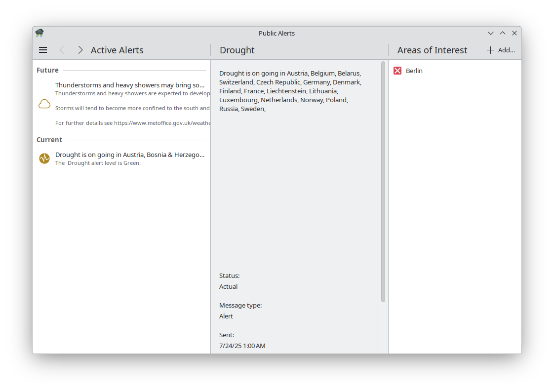Image resolution: width=554 pixels, height=392 pixels.
Task: Close the Public Alerts window
Action: (x=514, y=33)
